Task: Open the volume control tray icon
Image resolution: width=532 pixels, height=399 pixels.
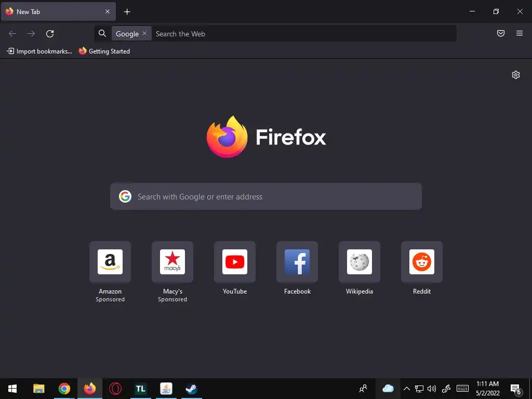Action: [432, 389]
